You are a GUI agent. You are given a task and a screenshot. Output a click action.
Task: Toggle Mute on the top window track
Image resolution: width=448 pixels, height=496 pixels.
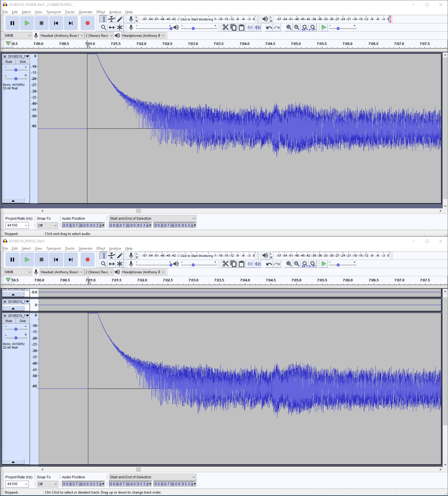(9, 62)
